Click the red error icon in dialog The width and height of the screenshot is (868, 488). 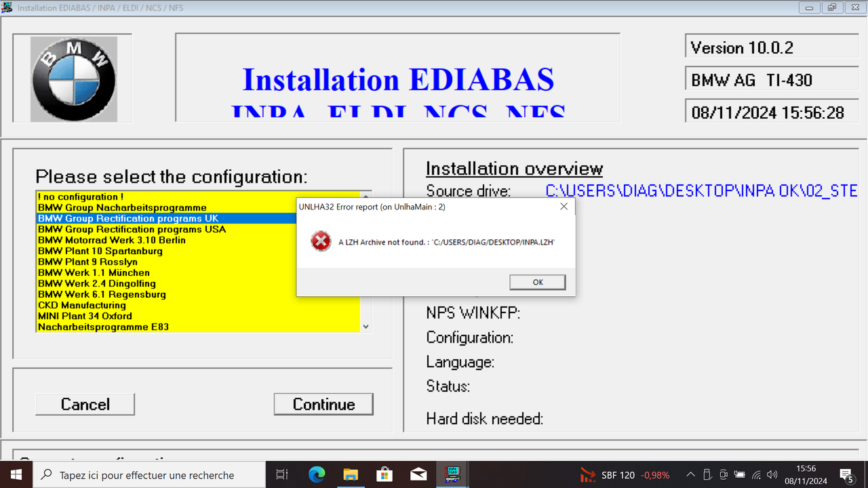pos(321,241)
